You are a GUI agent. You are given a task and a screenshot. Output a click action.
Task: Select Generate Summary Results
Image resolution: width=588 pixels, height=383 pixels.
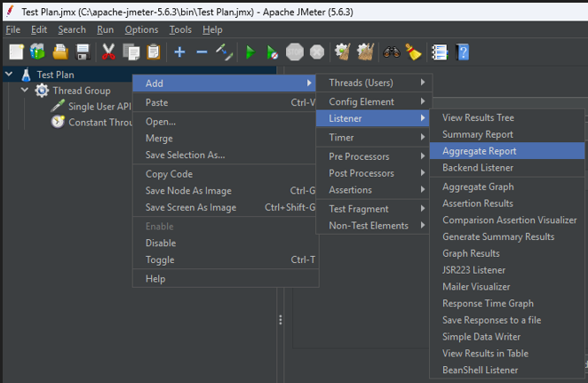click(x=507, y=236)
